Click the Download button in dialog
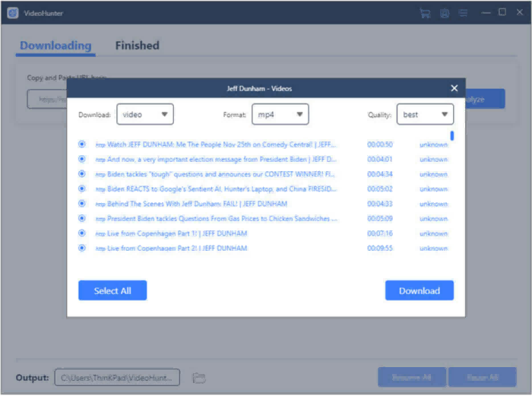This screenshot has width=532, height=396. pos(420,290)
